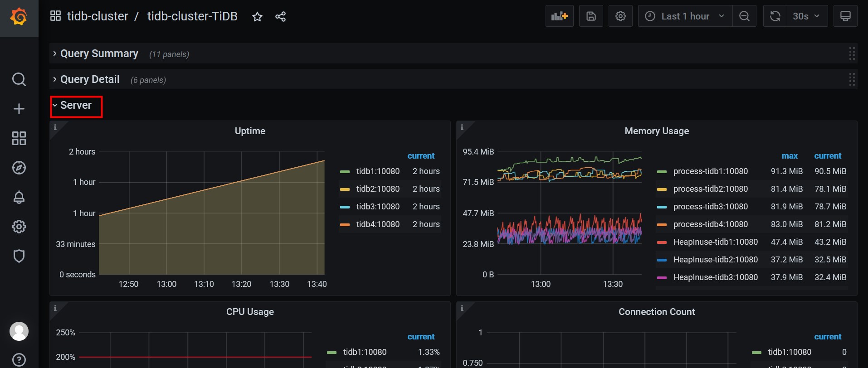
Task: Open the Last 1 hour time picker
Action: (x=685, y=16)
